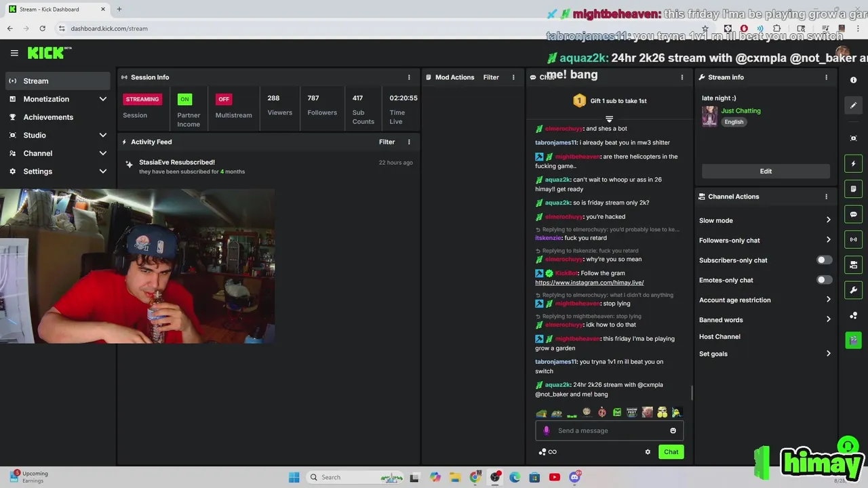Open chat settings gear icon
The image size is (868, 488).
tap(648, 452)
